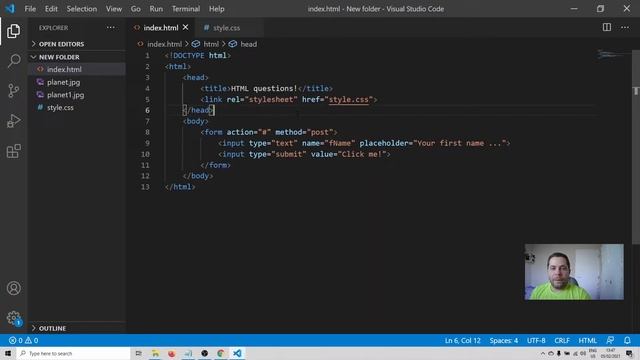Open the Windows action center icon

(x=629, y=353)
